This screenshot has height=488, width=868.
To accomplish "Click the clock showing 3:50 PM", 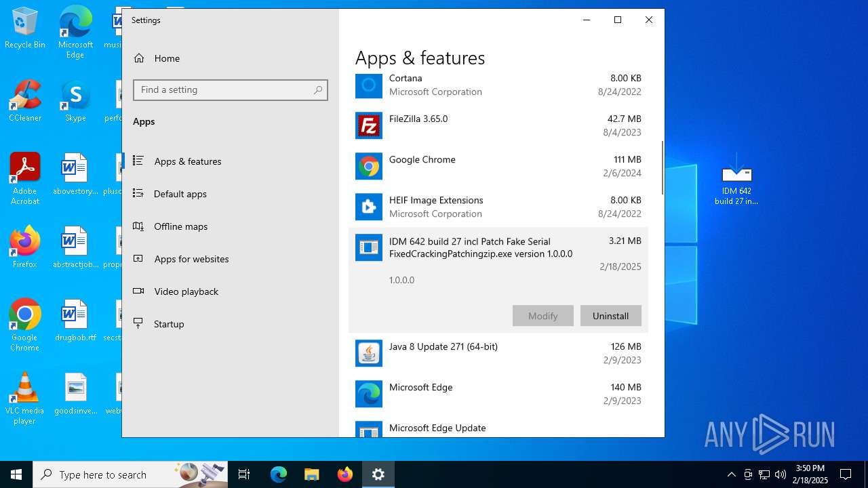I will pos(810,474).
